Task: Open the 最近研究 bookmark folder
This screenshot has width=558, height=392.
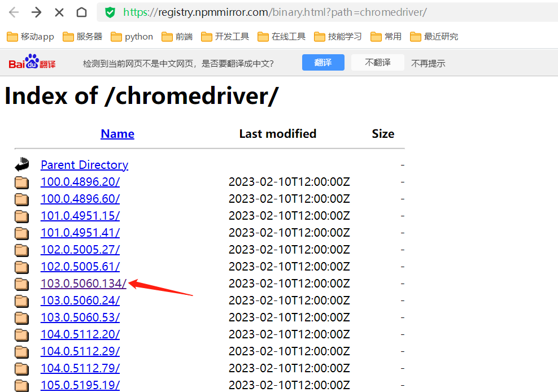Action: 434,37
